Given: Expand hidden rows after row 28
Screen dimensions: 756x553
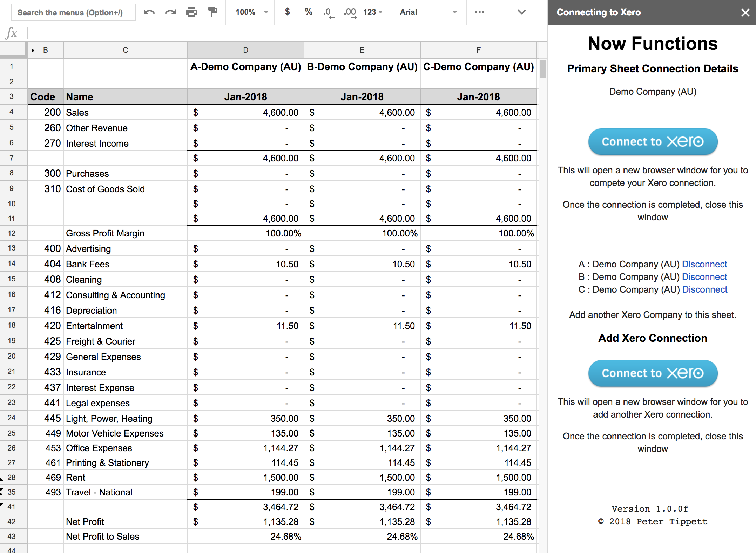Looking at the screenshot, I should (x=2, y=479).
